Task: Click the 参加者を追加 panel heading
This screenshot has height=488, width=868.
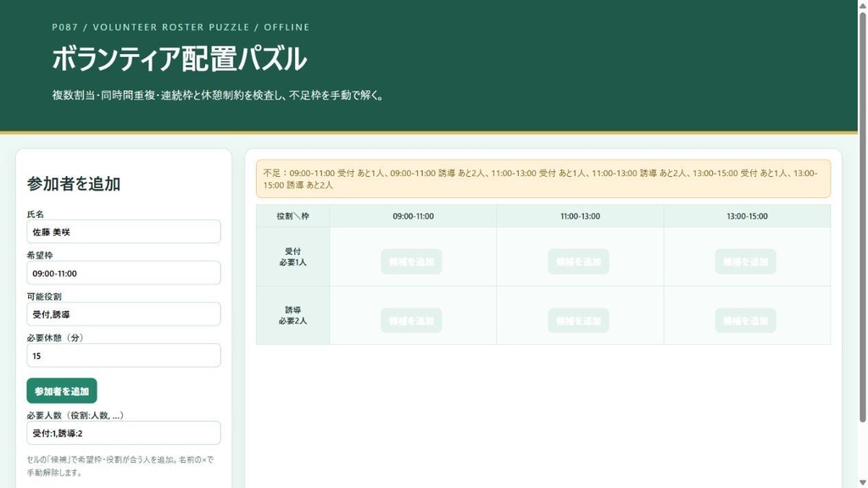Action: tap(74, 184)
